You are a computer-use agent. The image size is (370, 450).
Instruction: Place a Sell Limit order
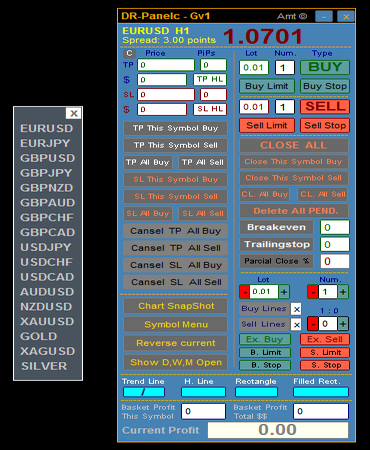click(267, 125)
